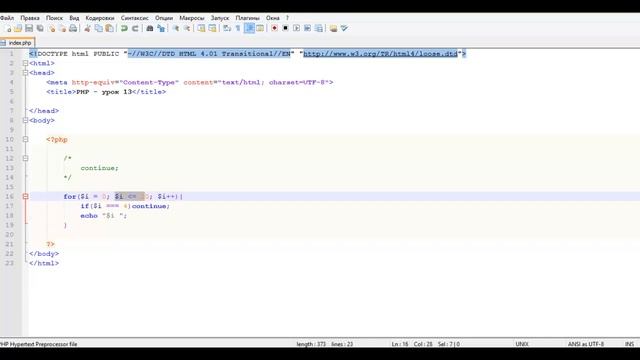This screenshot has height=360, width=640.
Task: Collapse the <?php block fold on line 10
Action: click(25, 139)
